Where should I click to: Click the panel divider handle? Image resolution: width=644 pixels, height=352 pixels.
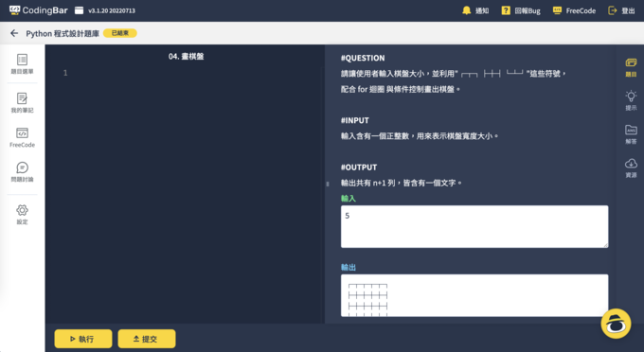[328, 184]
